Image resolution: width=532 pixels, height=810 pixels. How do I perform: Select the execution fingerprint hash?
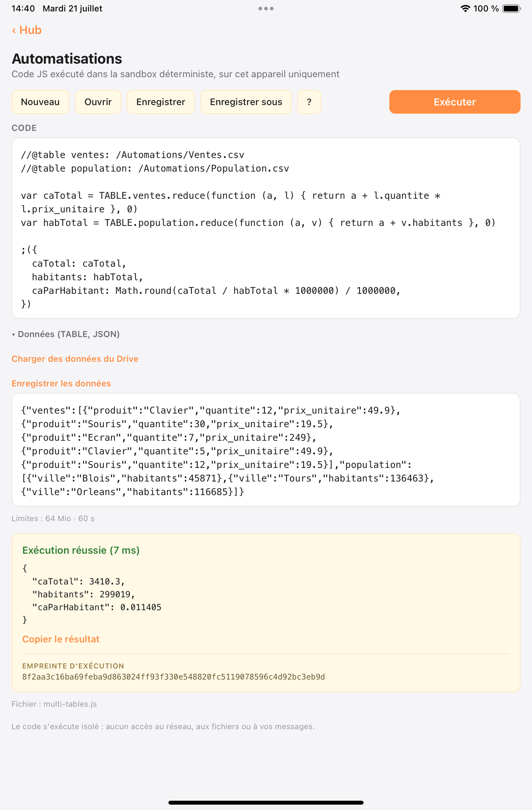[173, 677]
